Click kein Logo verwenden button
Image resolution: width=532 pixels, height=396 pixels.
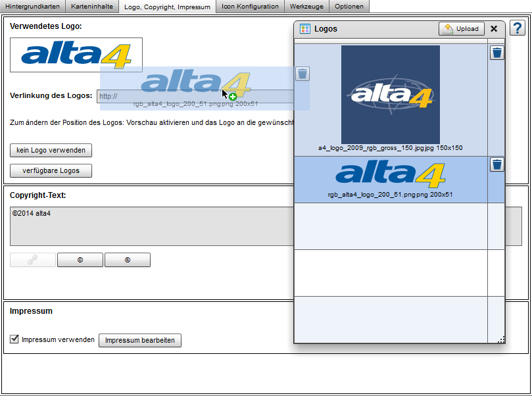[51, 151]
